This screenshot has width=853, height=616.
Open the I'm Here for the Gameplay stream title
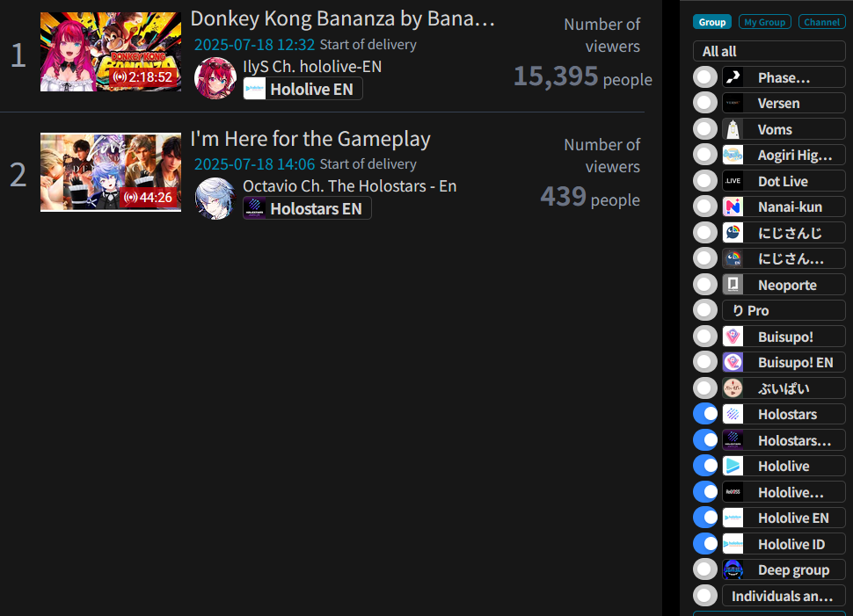point(310,139)
